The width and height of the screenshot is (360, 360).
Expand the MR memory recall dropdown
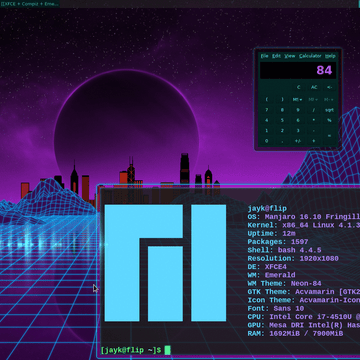[314, 99]
